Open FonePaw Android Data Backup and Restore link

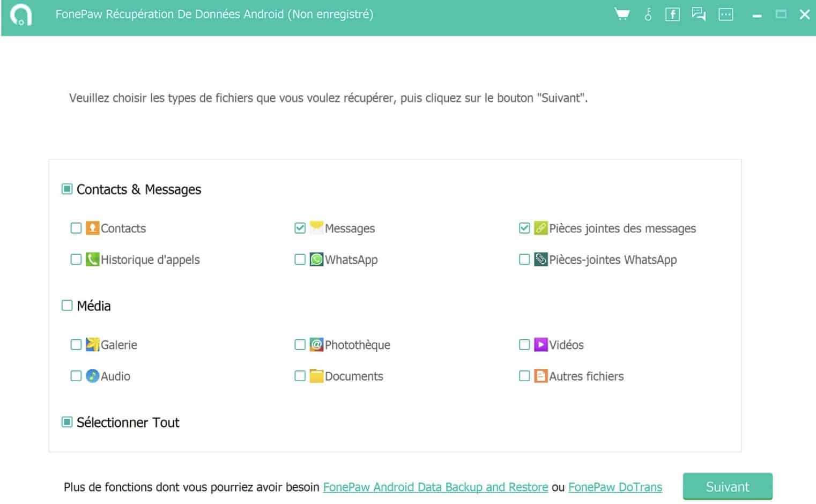point(435,487)
